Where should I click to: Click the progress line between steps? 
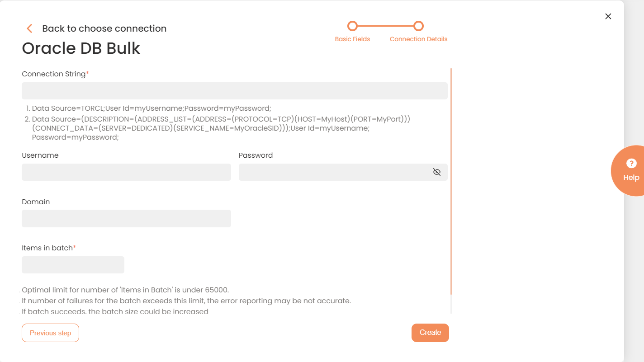385,26
